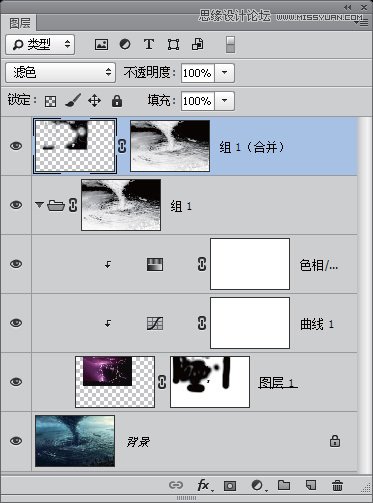373x503 pixels.
Task: Open the 滤色 blend mode dropdown
Action: (60, 72)
